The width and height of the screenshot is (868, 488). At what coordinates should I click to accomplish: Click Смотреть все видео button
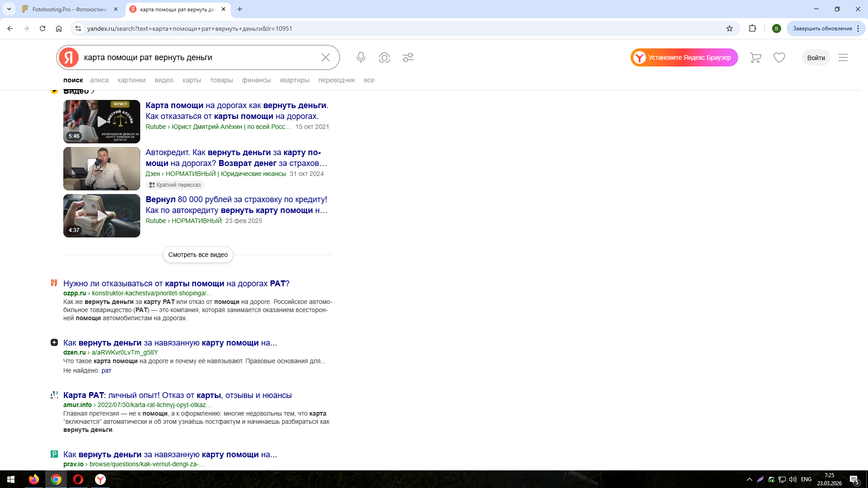[198, 255]
